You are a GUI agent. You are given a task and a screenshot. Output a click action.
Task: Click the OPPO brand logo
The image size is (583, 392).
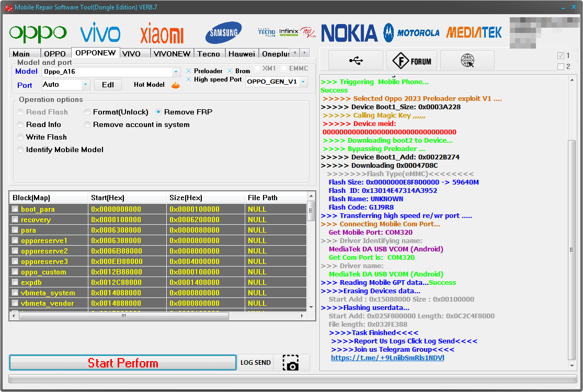click(x=38, y=33)
